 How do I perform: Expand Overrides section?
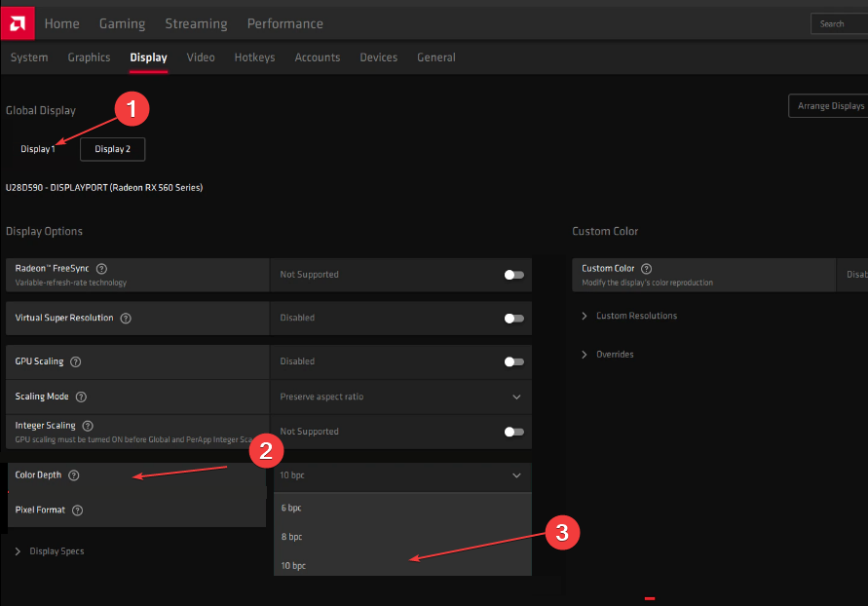point(607,355)
